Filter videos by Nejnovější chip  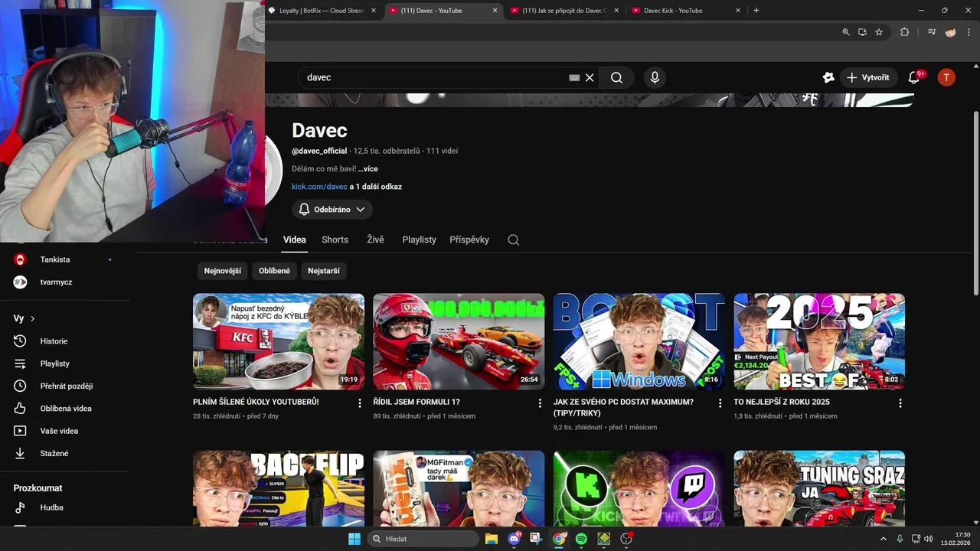223,271
